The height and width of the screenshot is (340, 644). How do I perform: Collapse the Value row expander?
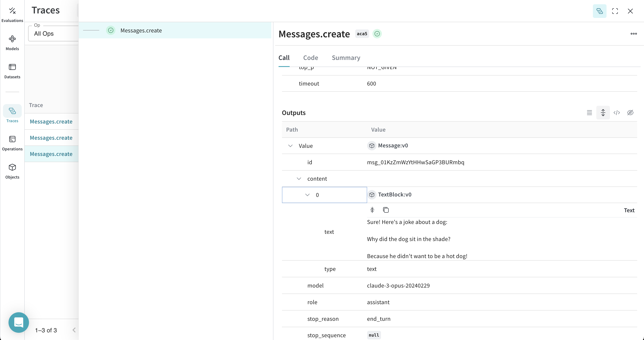point(290,146)
